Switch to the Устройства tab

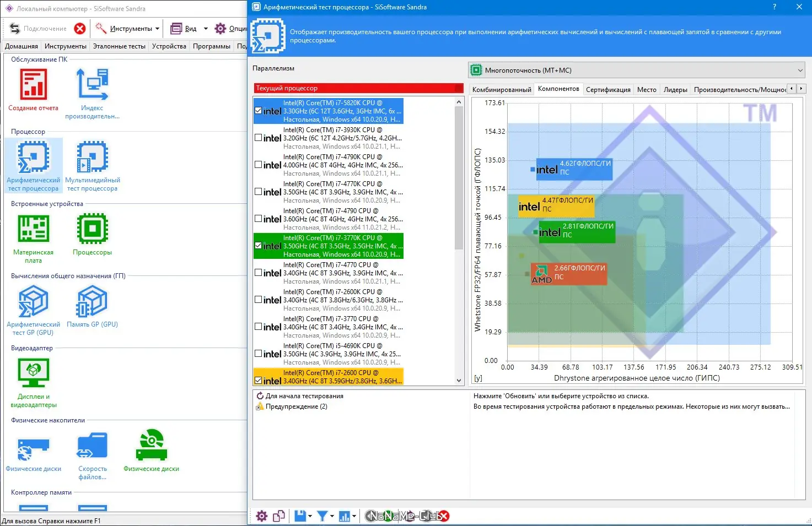point(169,46)
